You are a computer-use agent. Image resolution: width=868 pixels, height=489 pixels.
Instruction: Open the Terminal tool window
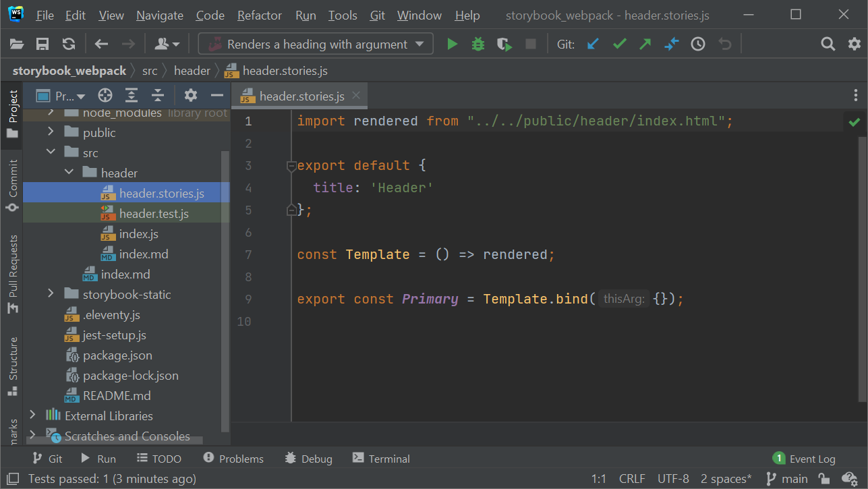click(381, 459)
